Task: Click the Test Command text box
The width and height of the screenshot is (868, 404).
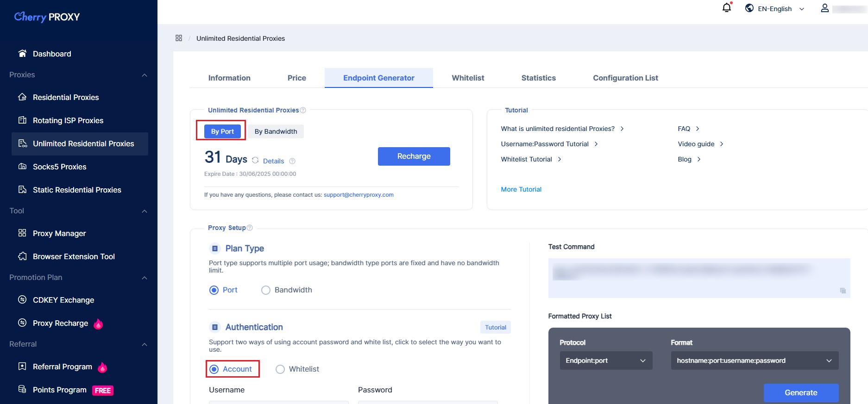Action: (699, 278)
